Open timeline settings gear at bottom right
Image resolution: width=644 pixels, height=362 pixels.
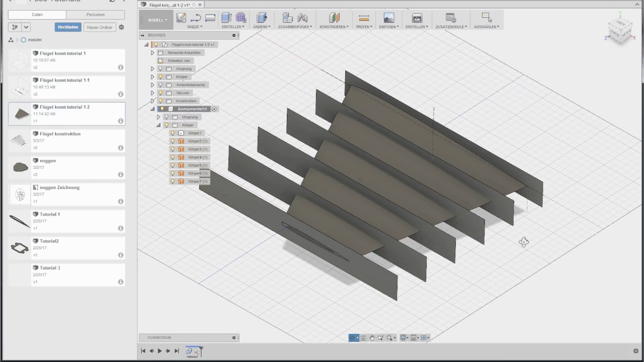(x=635, y=351)
